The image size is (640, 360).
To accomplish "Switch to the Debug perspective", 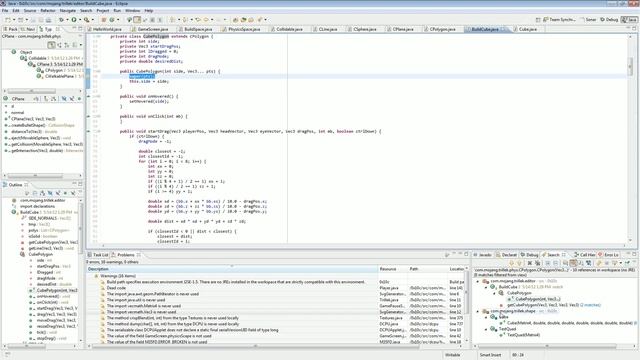I will click(609, 20).
